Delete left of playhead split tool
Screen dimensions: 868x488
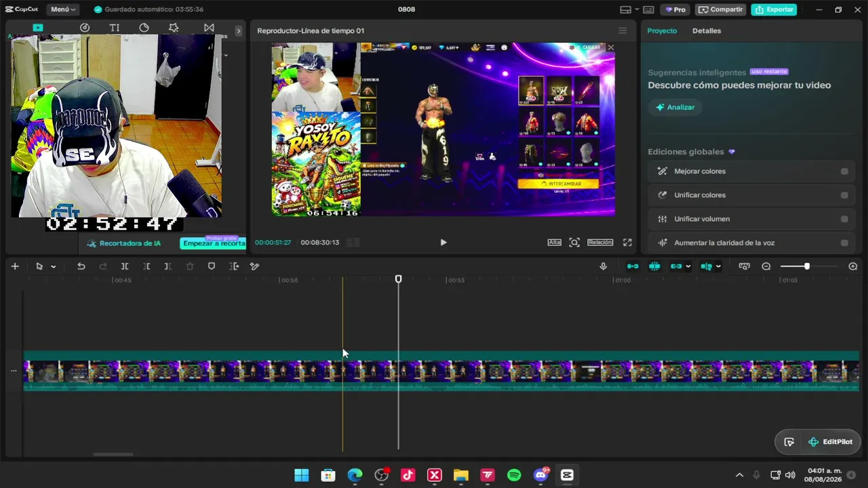click(146, 266)
